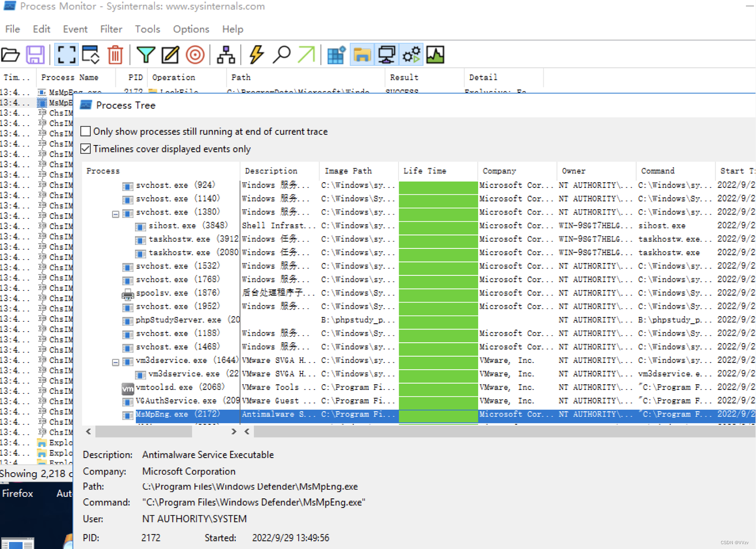756x549 pixels.
Task: Open the Edit menu
Action: [42, 29]
